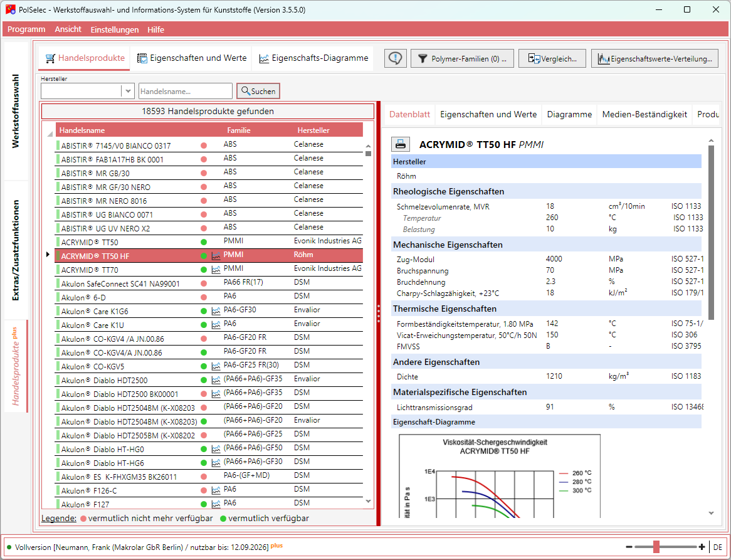Select the Handelsprodukte main tab
The image size is (731, 560).
coord(85,58)
